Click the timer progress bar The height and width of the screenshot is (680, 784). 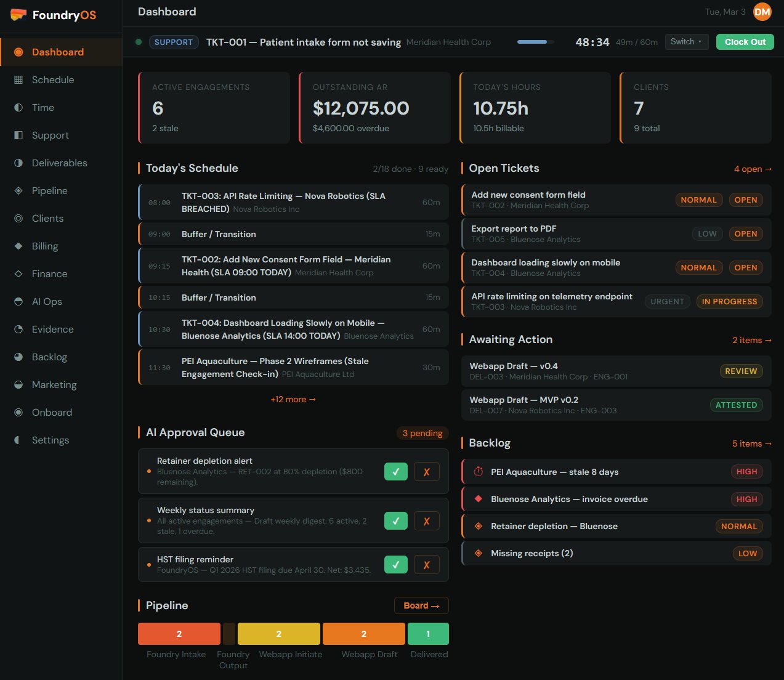[x=535, y=42]
